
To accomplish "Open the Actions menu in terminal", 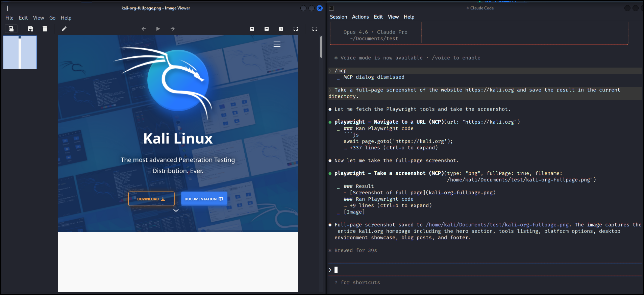I will point(360,17).
